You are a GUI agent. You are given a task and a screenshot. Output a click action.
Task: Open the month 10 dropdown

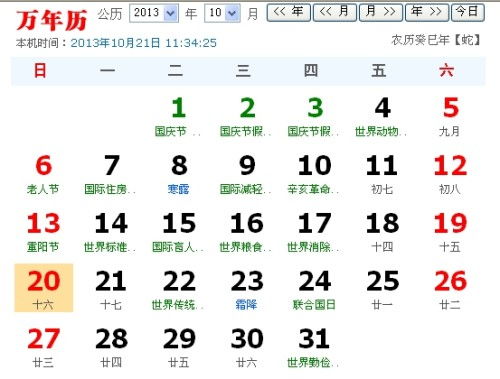point(222,13)
